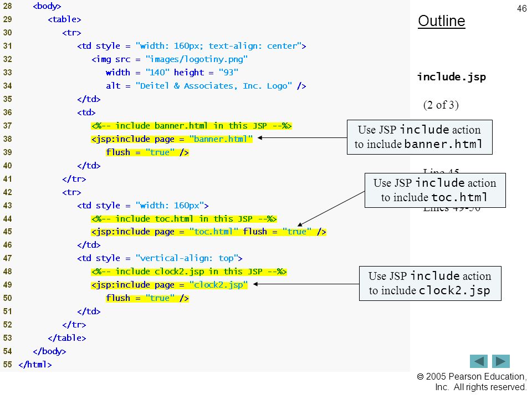Image resolution: width=532 pixels, height=399 pixels.
Task: Click line number 55
Action: pyautogui.click(x=7, y=365)
